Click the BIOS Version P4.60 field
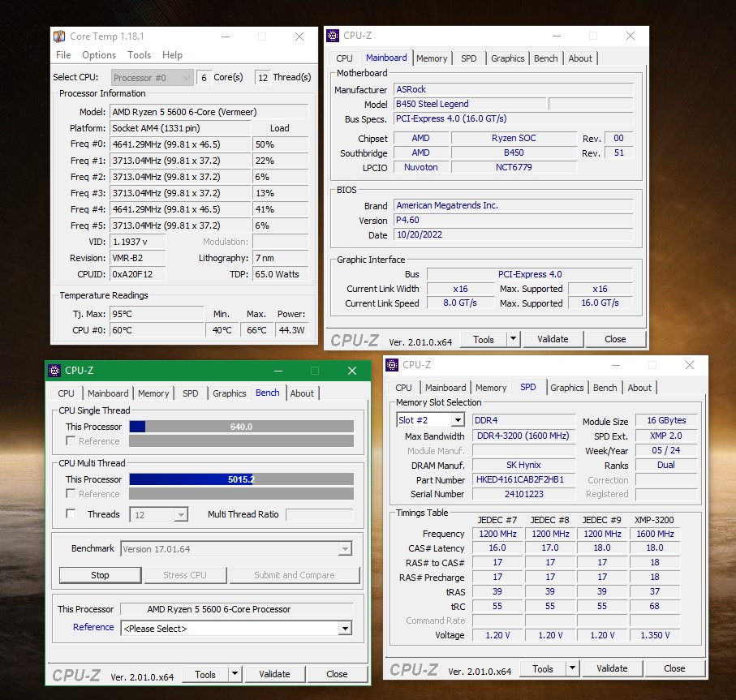Image resolution: width=736 pixels, height=700 pixels. tap(513, 220)
